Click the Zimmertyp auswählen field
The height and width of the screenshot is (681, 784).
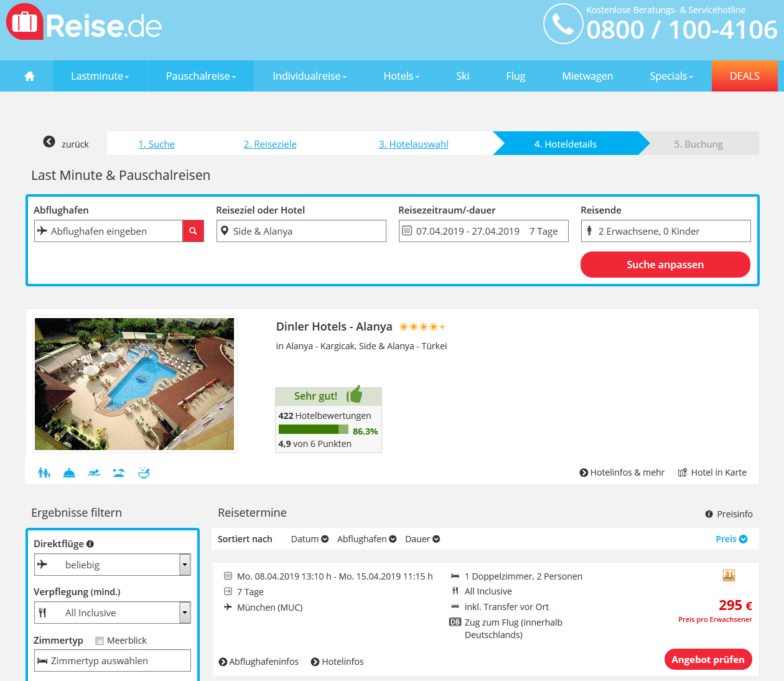[113, 660]
